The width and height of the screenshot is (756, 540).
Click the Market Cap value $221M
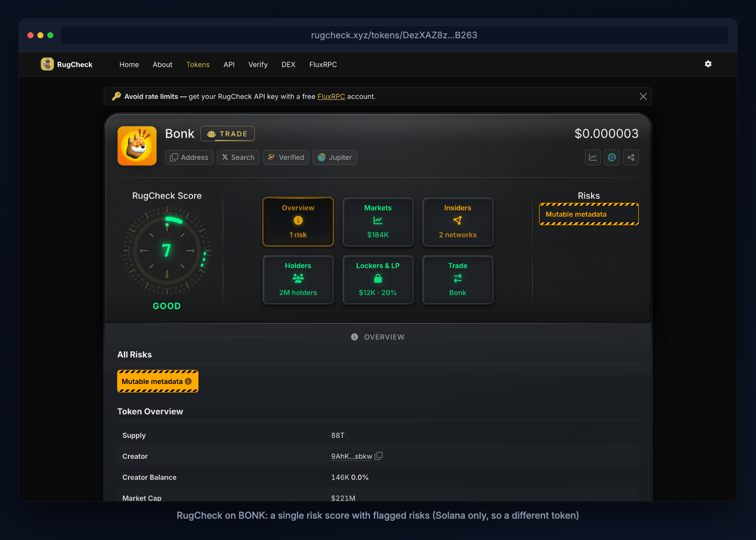[343, 498]
